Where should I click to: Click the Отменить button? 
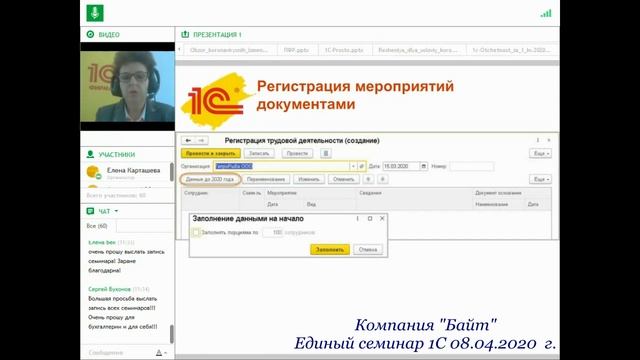point(344,179)
